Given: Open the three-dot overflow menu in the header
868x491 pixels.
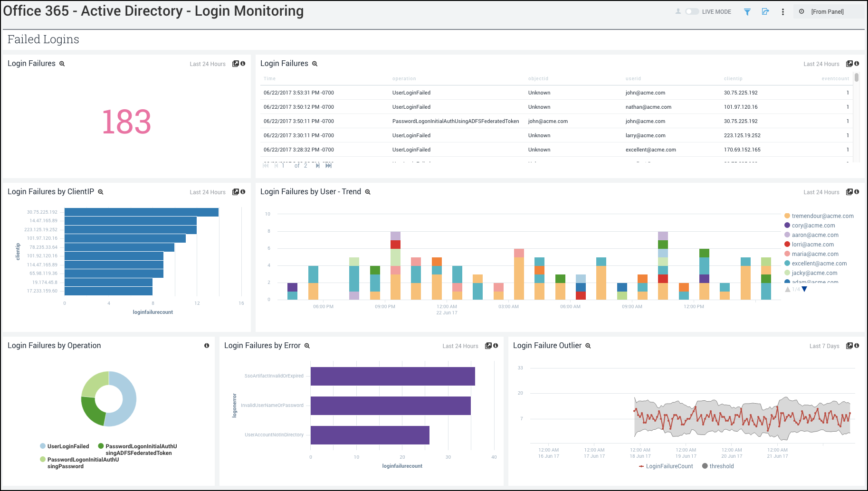Looking at the screenshot, I should click(783, 12).
